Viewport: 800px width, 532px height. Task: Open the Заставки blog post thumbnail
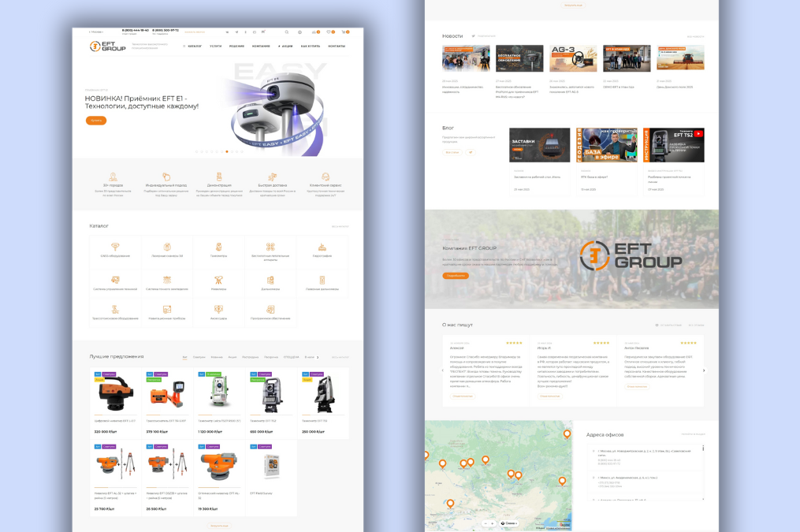click(x=540, y=145)
